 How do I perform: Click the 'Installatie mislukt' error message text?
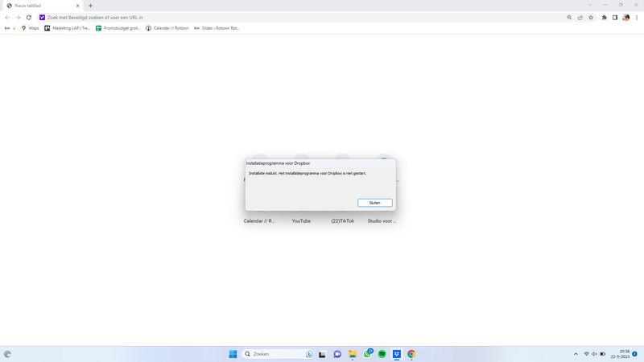tap(308, 173)
